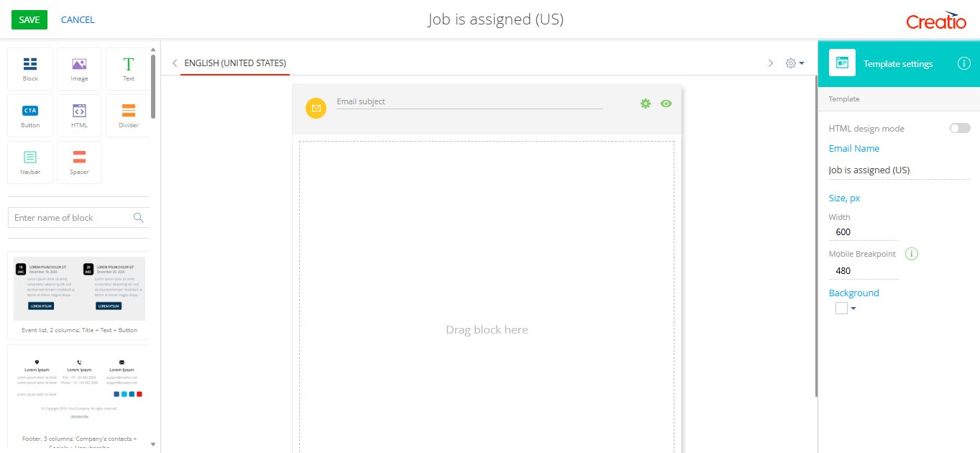Go to next language with right chevron
This screenshot has width=980, height=453.
(x=771, y=63)
